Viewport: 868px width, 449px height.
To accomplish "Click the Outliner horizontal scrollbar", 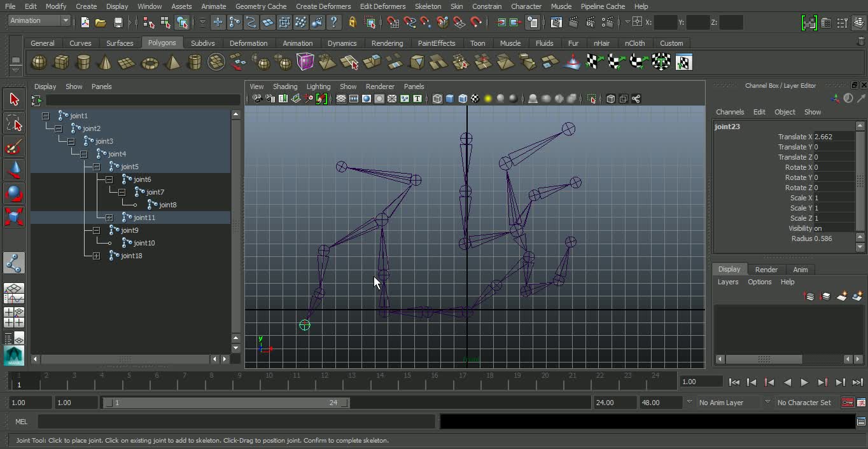I will [125, 359].
